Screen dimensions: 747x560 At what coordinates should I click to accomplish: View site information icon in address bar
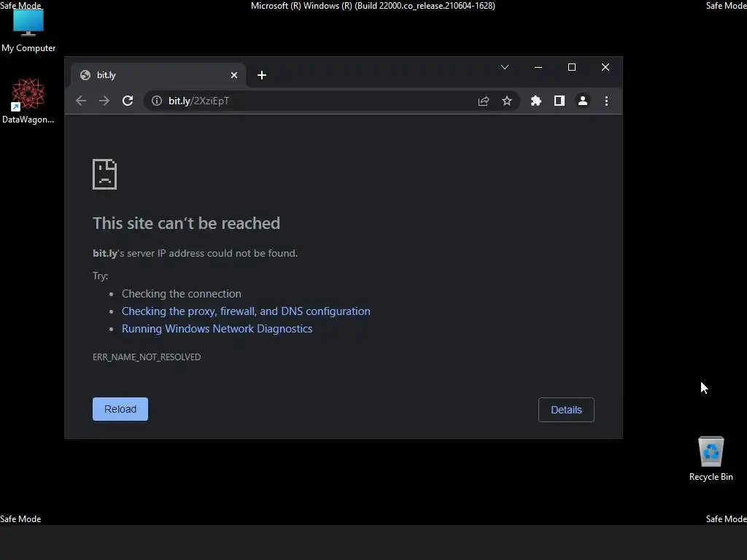157,101
